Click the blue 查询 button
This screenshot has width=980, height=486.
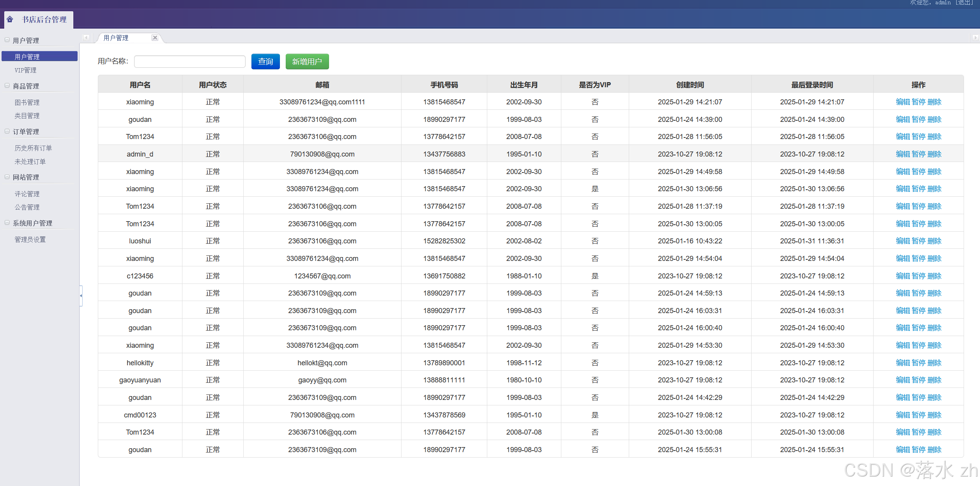point(265,62)
